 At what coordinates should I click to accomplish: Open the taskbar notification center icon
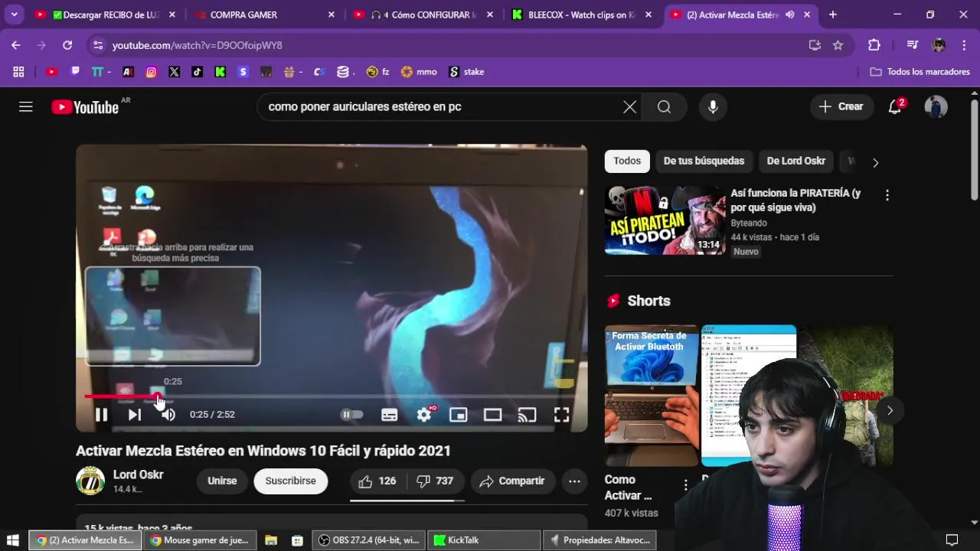952,540
